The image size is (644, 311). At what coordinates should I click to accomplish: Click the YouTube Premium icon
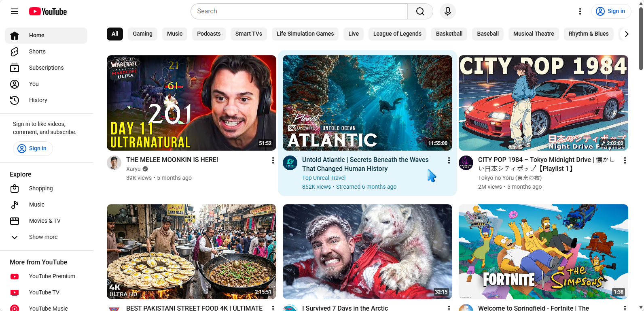click(x=15, y=276)
